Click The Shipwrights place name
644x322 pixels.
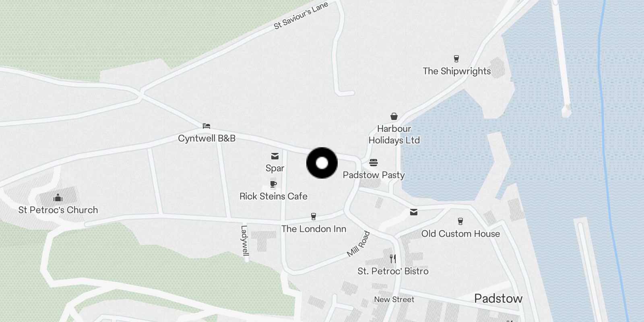(457, 71)
